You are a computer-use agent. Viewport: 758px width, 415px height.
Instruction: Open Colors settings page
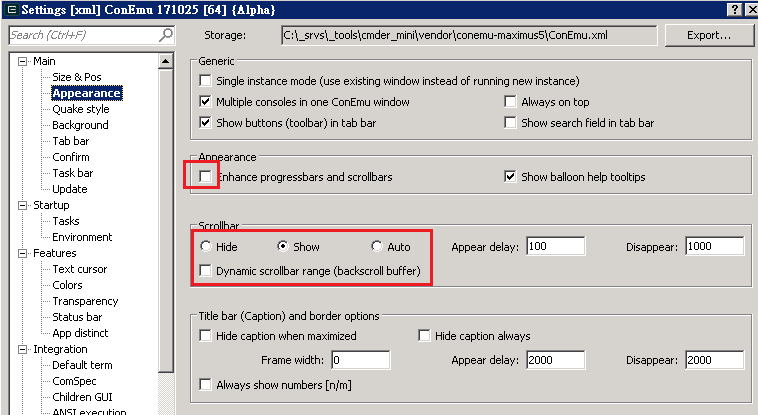click(67, 285)
